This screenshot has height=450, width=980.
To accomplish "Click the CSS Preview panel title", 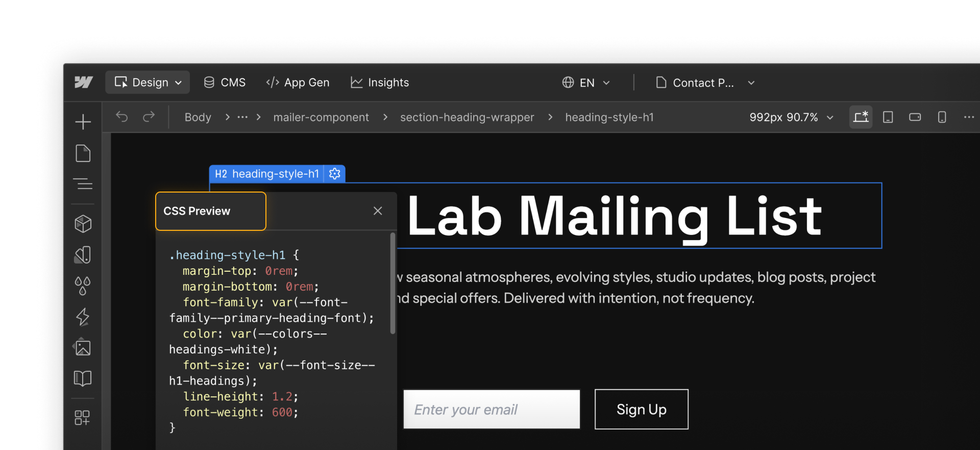I will [x=197, y=211].
